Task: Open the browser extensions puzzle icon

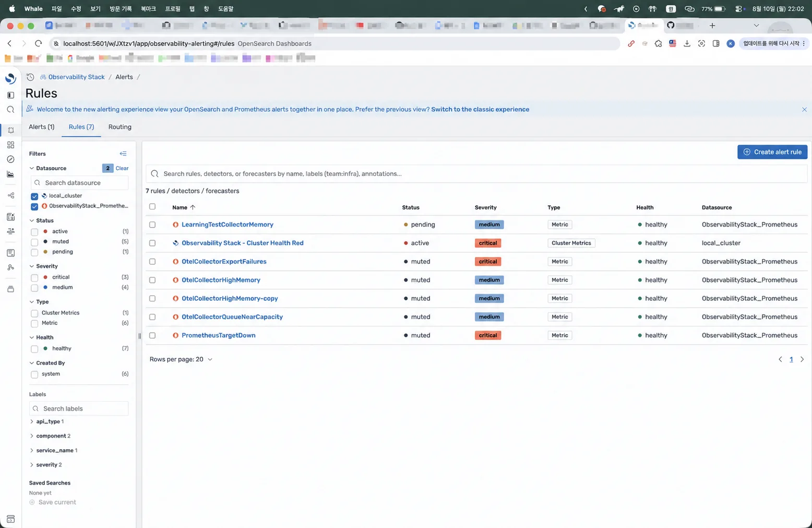Action: click(x=658, y=43)
